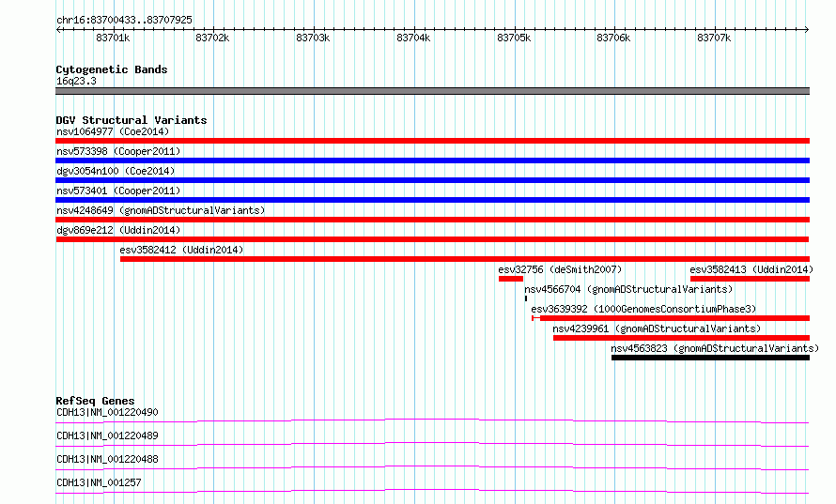Click the 16q23.3 band label
The image size is (836, 504).
click(76, 81)
